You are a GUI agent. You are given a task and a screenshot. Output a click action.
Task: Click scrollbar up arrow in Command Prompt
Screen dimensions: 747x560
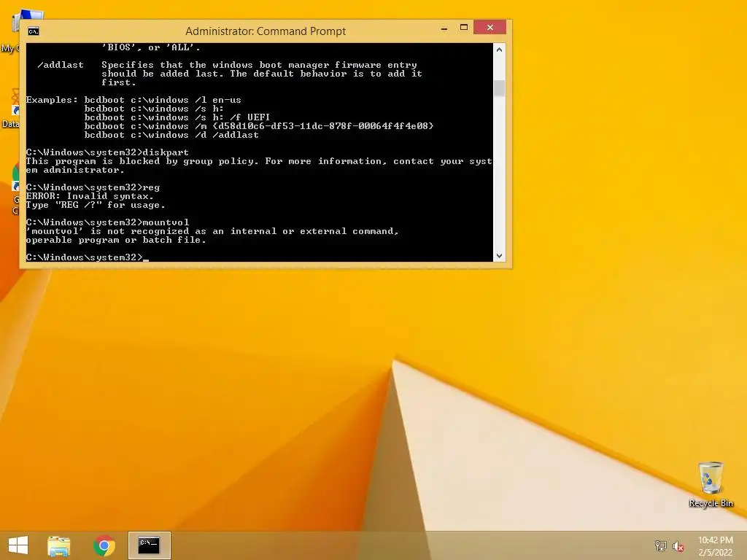[499, 50]
